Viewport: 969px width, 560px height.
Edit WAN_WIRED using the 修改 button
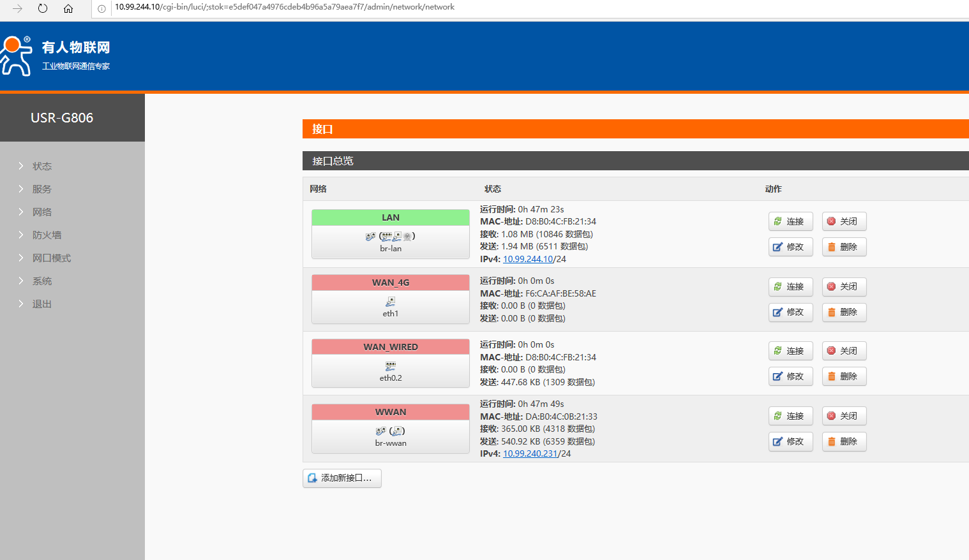click(790, 376)
